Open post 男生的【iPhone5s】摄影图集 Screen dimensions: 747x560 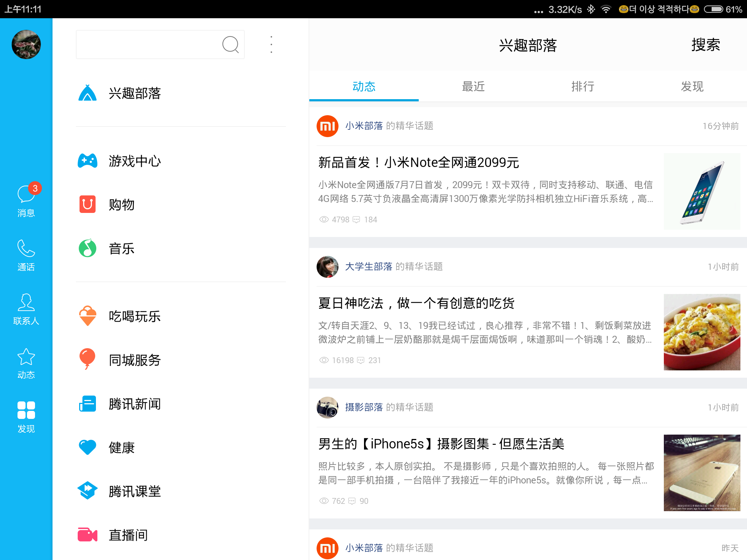(441, 444)
